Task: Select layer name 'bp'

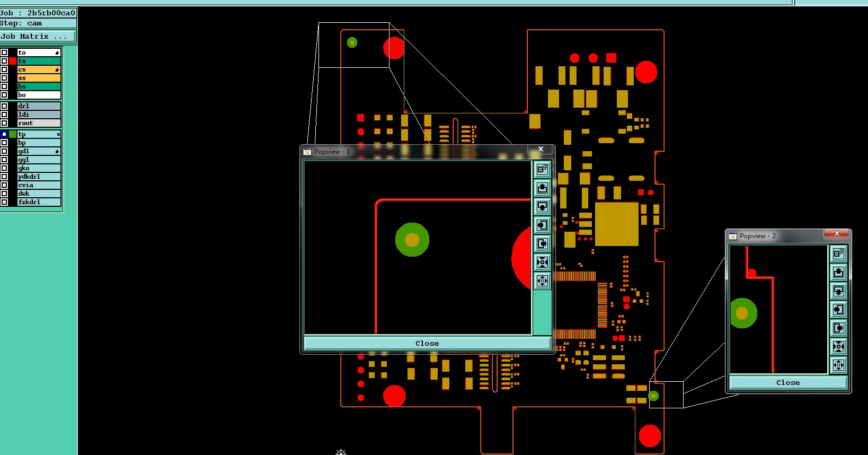Action: click(39, 143)
